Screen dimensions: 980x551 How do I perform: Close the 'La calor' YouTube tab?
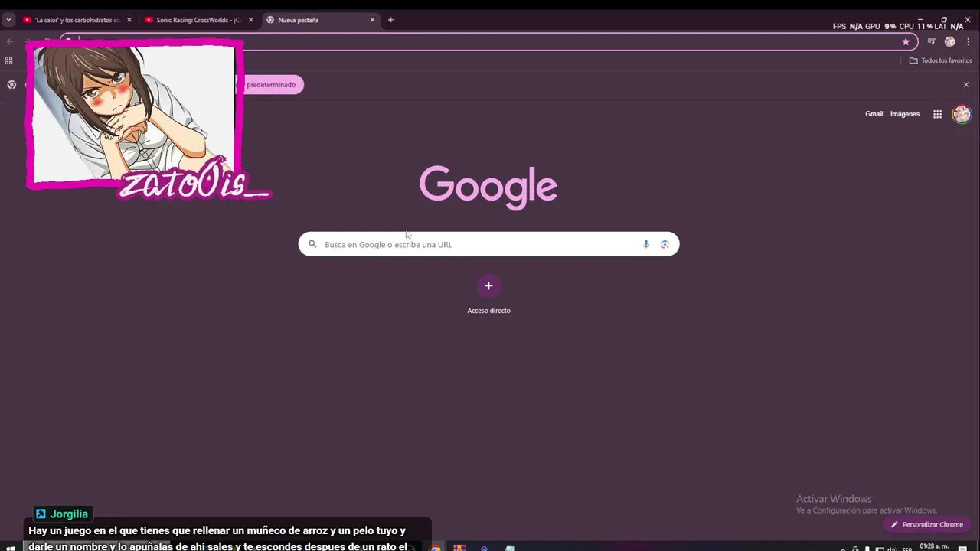coord(129,20)
